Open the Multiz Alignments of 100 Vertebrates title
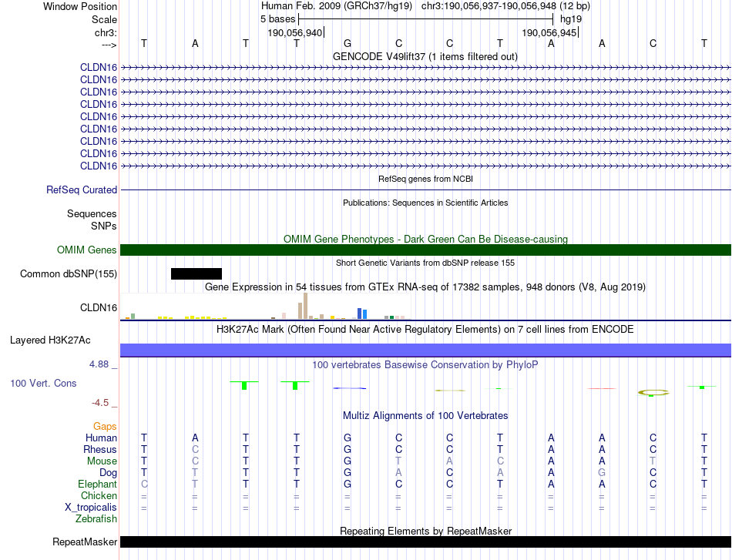 (x=425, y=416)
